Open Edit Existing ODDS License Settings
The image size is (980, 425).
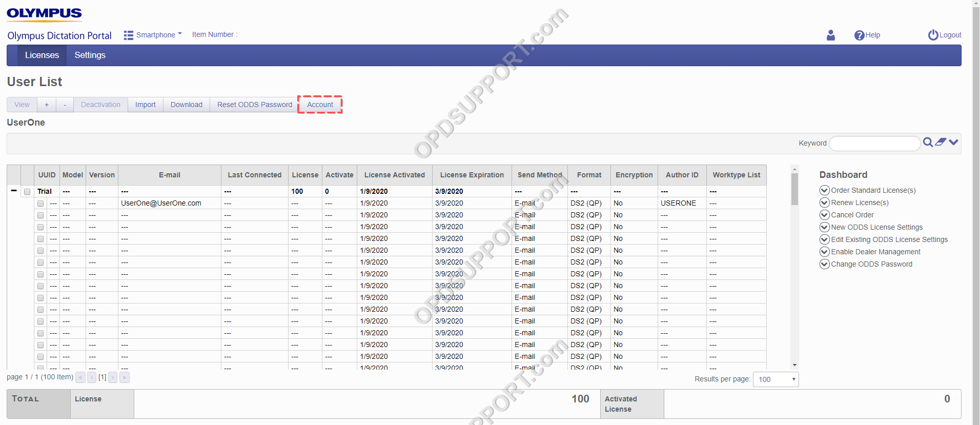pyautogui.click(x=884, y=239)
